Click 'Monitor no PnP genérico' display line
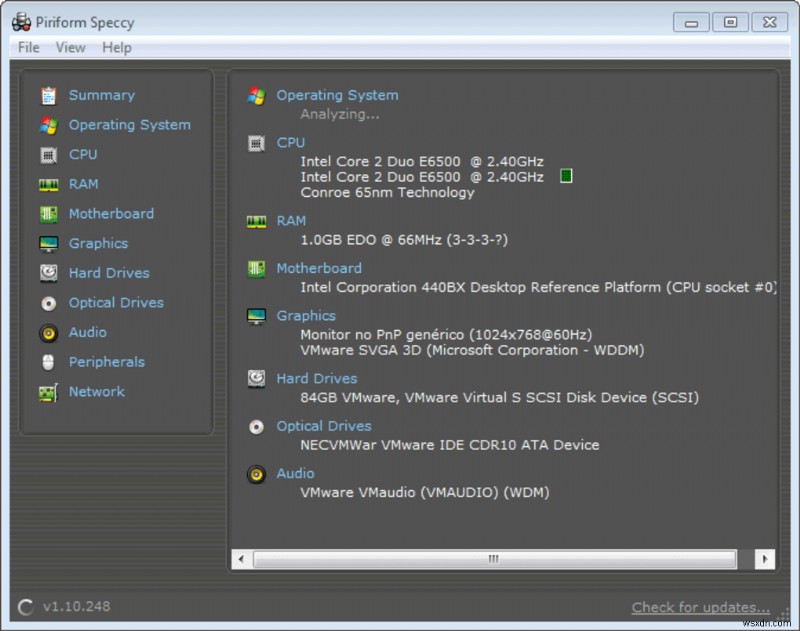800x631 pixels. point(446,335)
